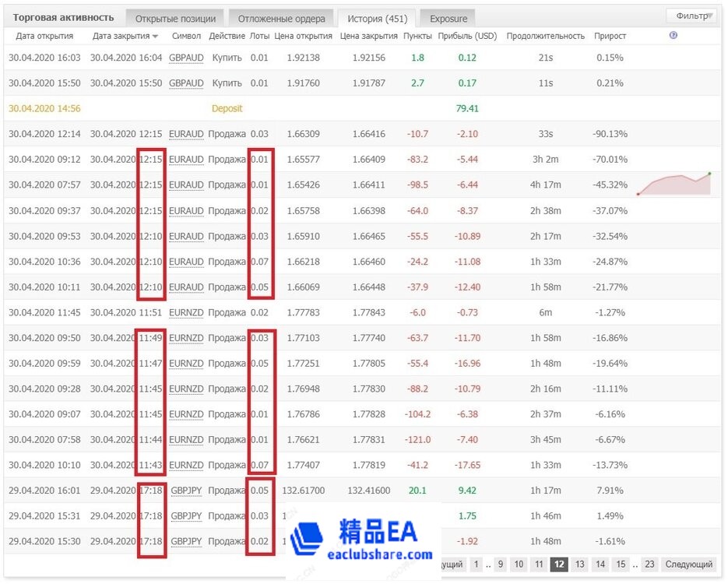Click the help question mark icon

point(673,36)
